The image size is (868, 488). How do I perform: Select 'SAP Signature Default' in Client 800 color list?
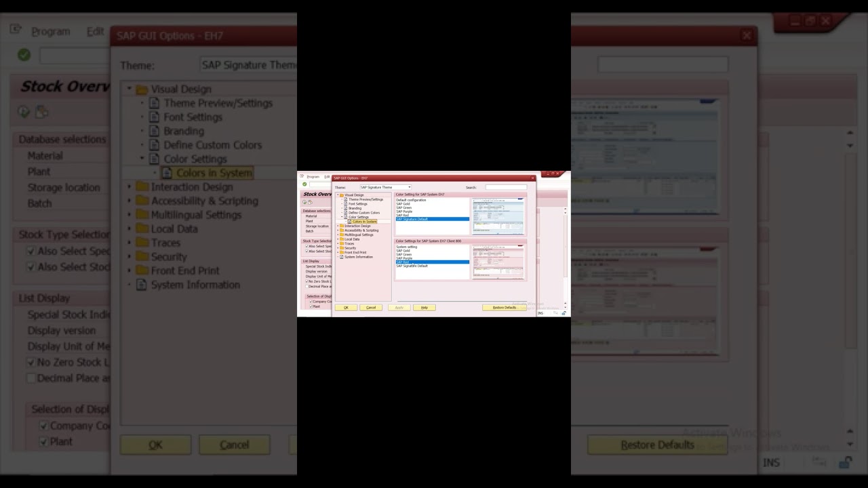click(x=433, y=266)
